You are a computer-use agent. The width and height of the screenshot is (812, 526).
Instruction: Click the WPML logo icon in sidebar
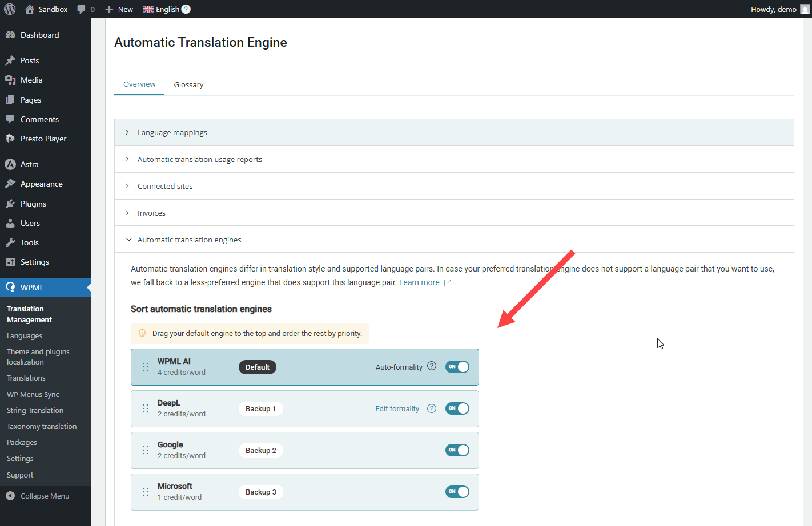(10, 288)
